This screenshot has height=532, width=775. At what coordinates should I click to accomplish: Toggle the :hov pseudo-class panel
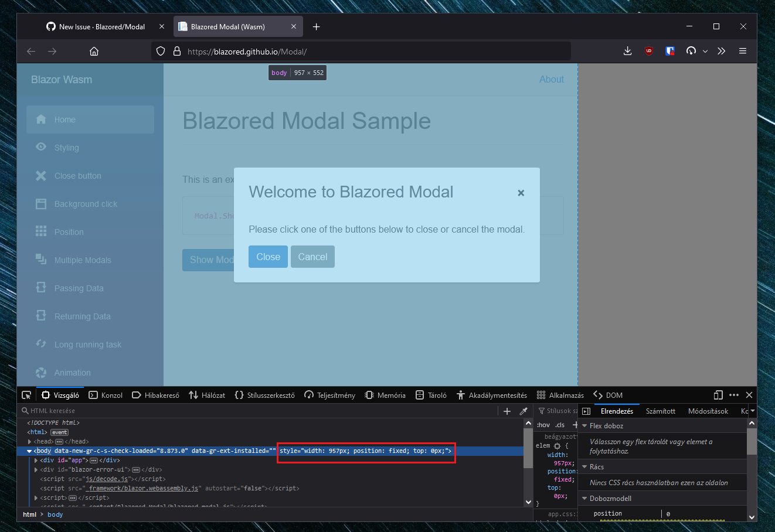543,425
